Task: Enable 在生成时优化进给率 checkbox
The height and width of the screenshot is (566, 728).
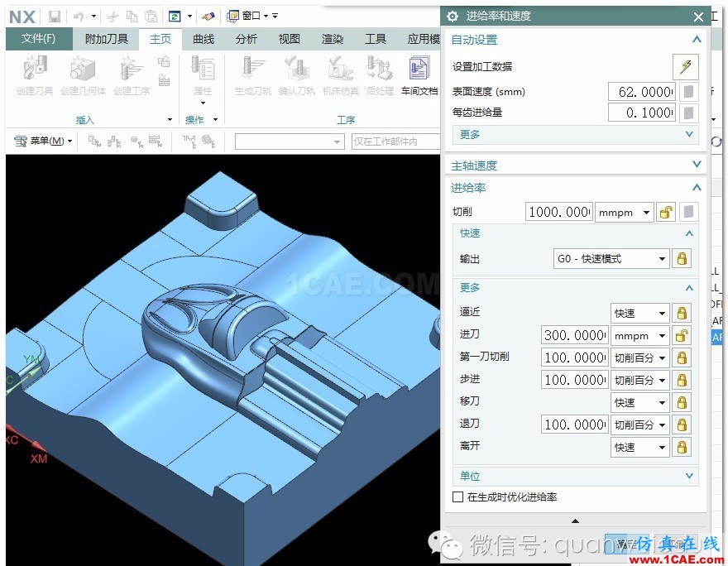Action: click(x=457, y=496)
